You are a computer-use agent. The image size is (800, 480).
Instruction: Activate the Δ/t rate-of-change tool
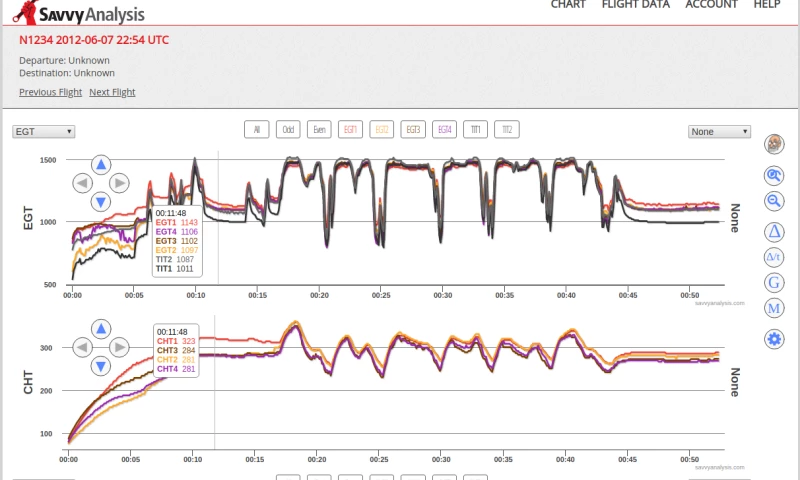(774, 257)
